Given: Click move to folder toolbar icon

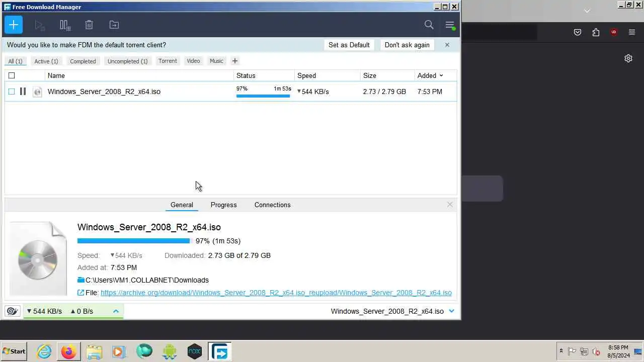Looking at the screenshot, I should 114,25.
